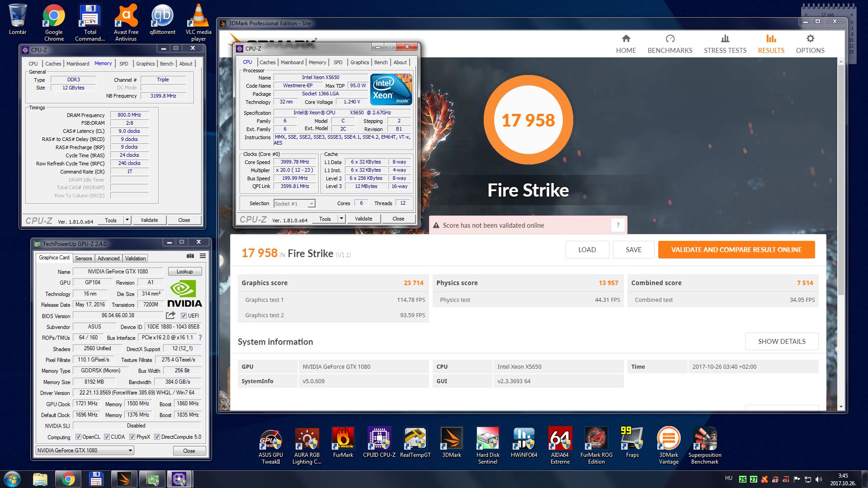Toggle the UEFI checkbox in GPU-Z
The image size is (868, 488).
tap(184, 316)
